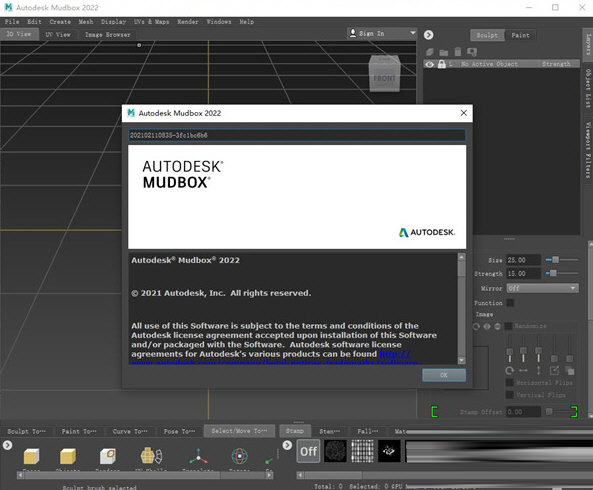Toggle the Vertical Flips checkbox
The height and width of the screenshot is (490, 593).
point(509,395)
